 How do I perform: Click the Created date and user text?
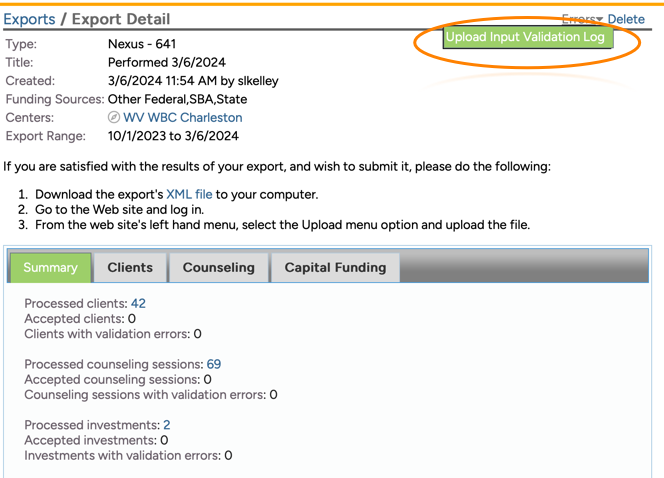coord(193,81)
